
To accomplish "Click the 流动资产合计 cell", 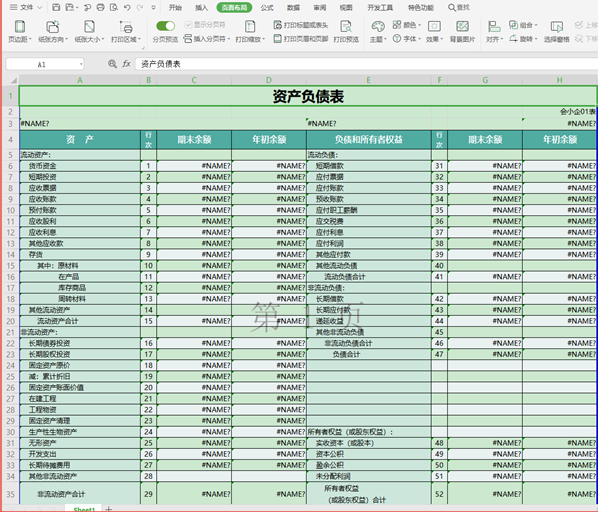I will pyautogui.click(x=80, y=321).
